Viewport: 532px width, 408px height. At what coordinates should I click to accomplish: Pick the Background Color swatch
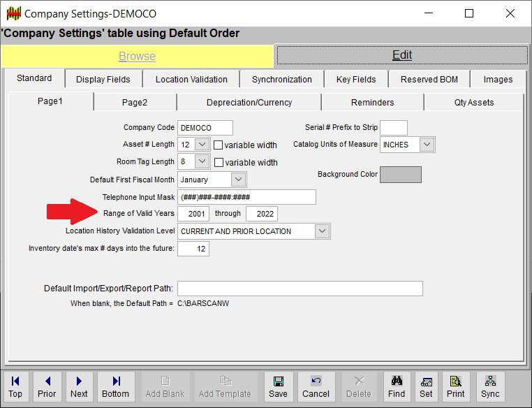401,175
